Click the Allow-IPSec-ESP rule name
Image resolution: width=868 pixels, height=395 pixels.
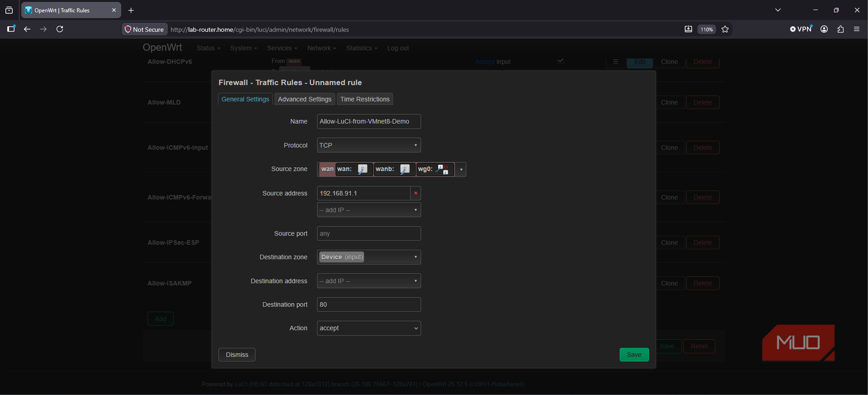[x=173, y=242]
